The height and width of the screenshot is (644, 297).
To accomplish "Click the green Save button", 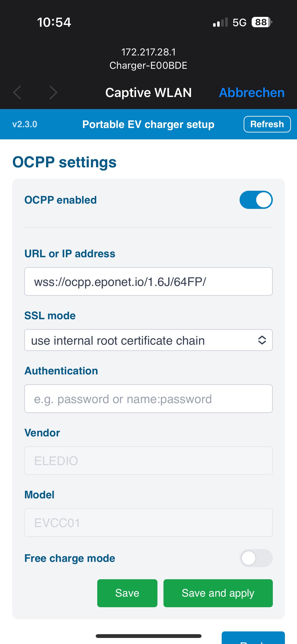I will pos(127,593).
